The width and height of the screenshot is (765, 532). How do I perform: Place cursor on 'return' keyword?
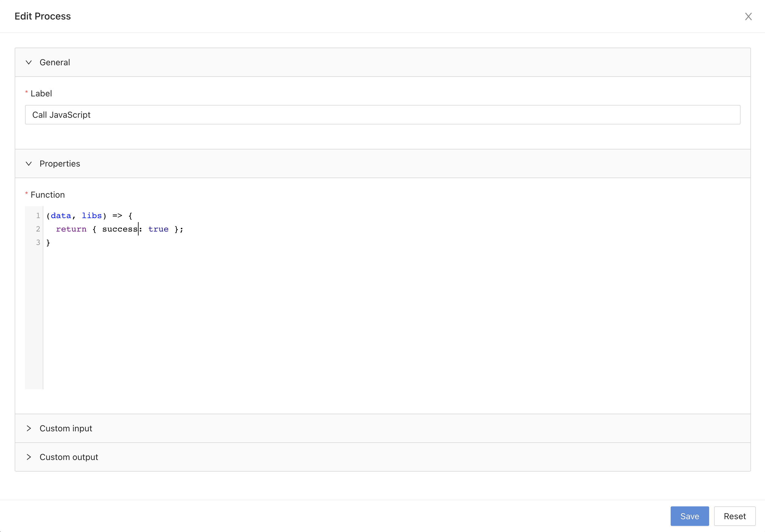(x=71, y=229)
